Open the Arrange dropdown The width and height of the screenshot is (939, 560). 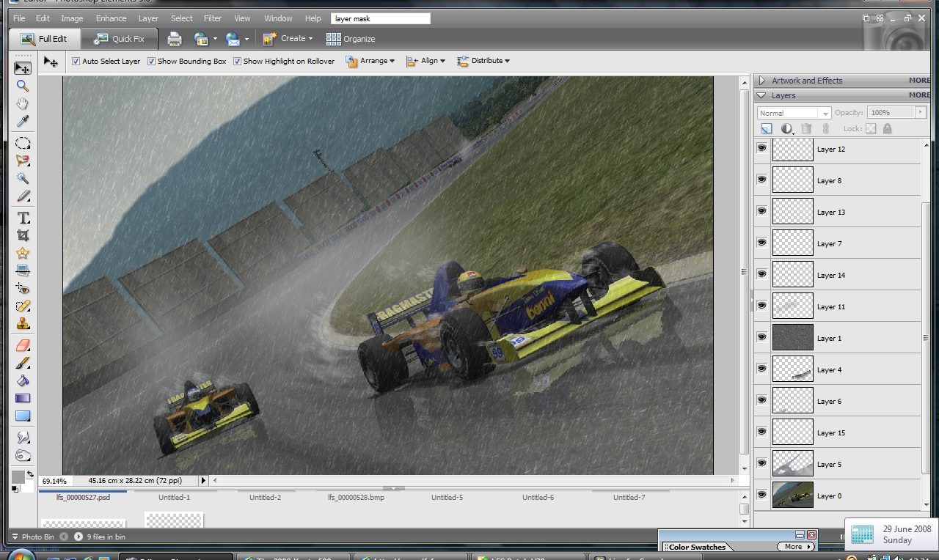pyautogui.click(x=370, y=61)
